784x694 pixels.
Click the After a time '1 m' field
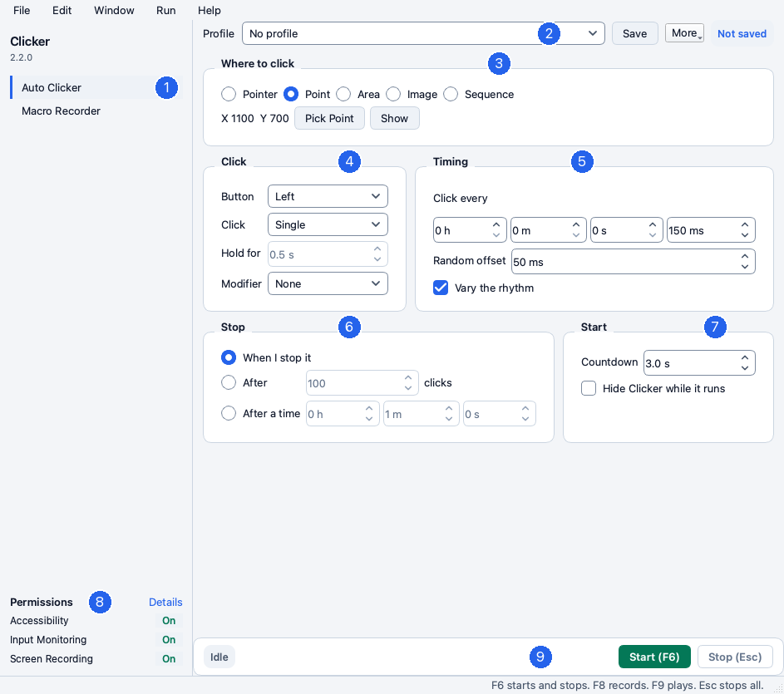[421, 414]
